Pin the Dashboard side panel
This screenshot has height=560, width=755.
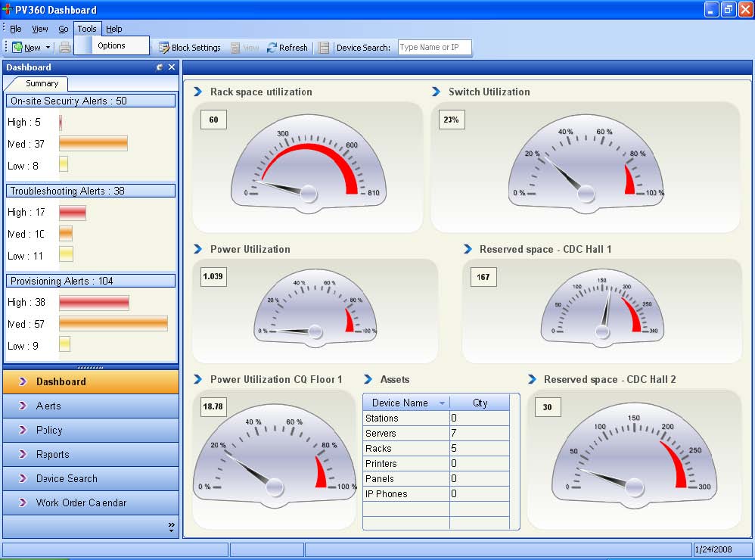(x=160, y=67)
